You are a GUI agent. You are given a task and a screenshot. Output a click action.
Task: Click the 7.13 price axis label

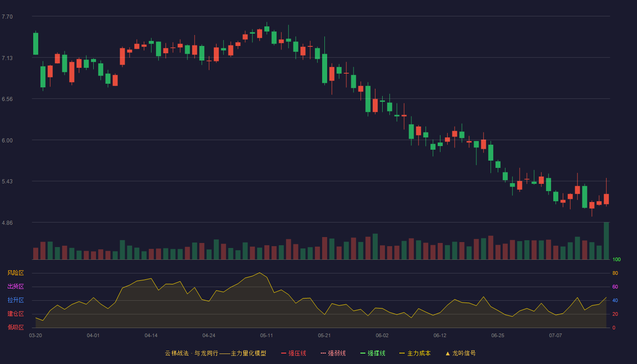coord(7,58)
